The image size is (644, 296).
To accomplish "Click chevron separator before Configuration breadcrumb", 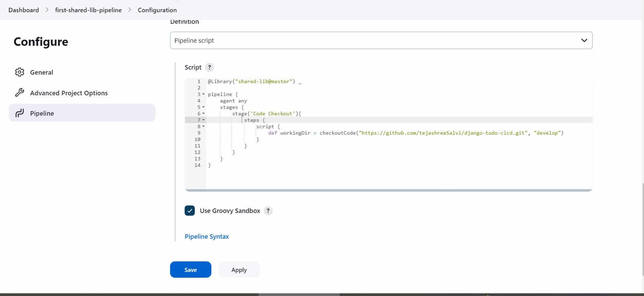I will click(130, 10).
